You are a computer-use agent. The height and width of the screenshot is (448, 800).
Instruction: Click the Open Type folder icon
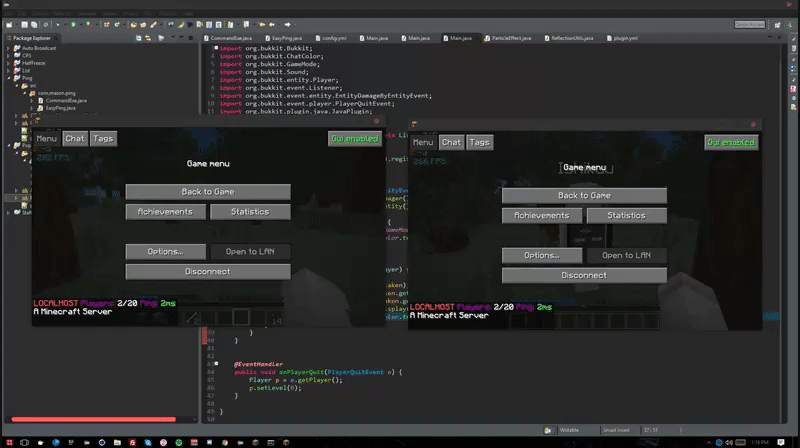tap(134, 24)
